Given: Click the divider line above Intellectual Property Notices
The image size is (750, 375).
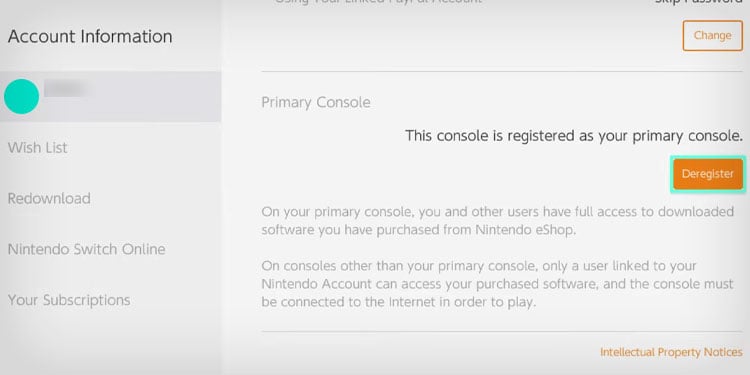Looking at the screenshot, I should [502, 331].
